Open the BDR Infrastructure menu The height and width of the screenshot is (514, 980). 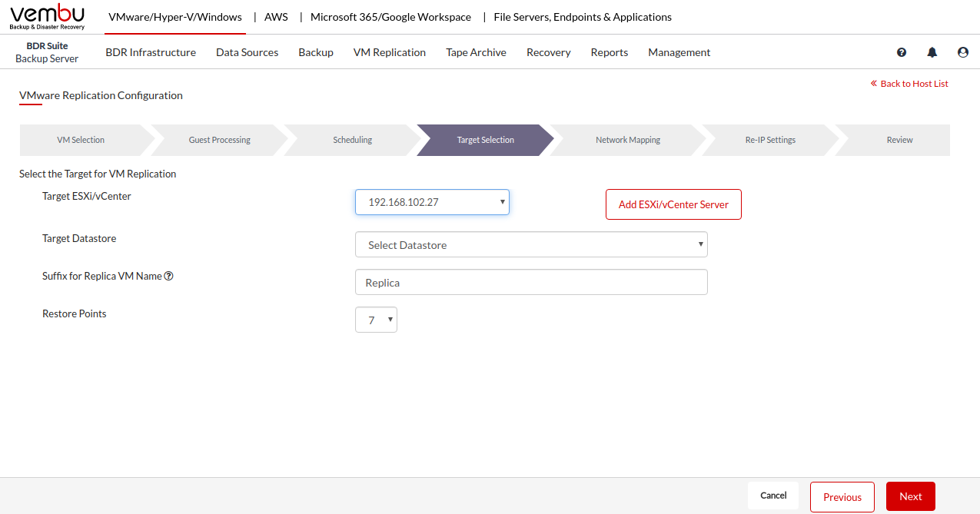151,52
